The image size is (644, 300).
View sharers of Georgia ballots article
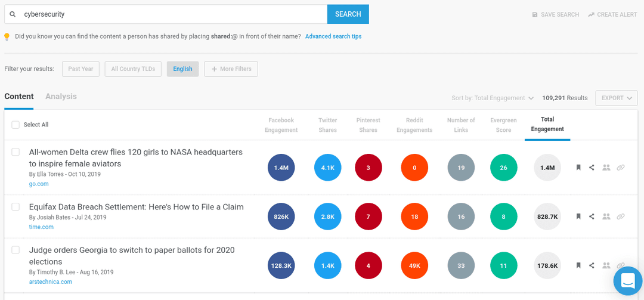click(x=606, y=265)
